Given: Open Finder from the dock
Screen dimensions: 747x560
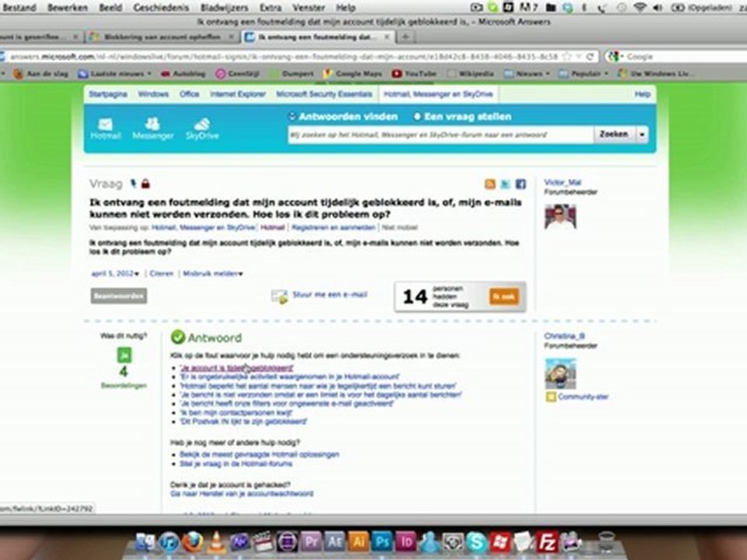Looking at the screenshot, I should 146,542.
